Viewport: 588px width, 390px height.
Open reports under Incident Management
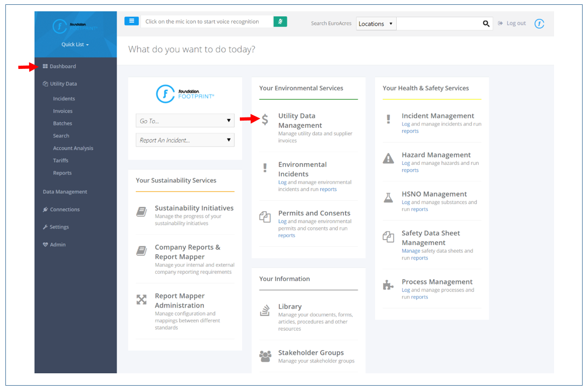(x=410, y=131)
